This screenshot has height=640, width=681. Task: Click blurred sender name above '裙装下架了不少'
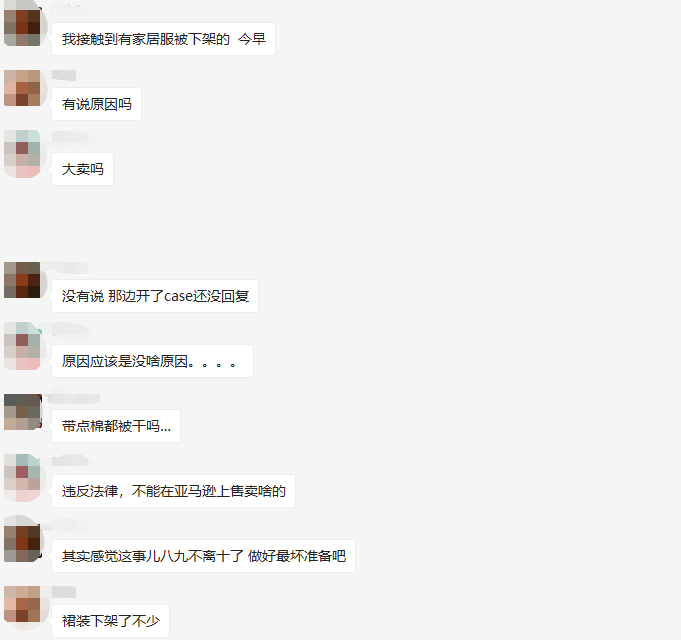64,592
